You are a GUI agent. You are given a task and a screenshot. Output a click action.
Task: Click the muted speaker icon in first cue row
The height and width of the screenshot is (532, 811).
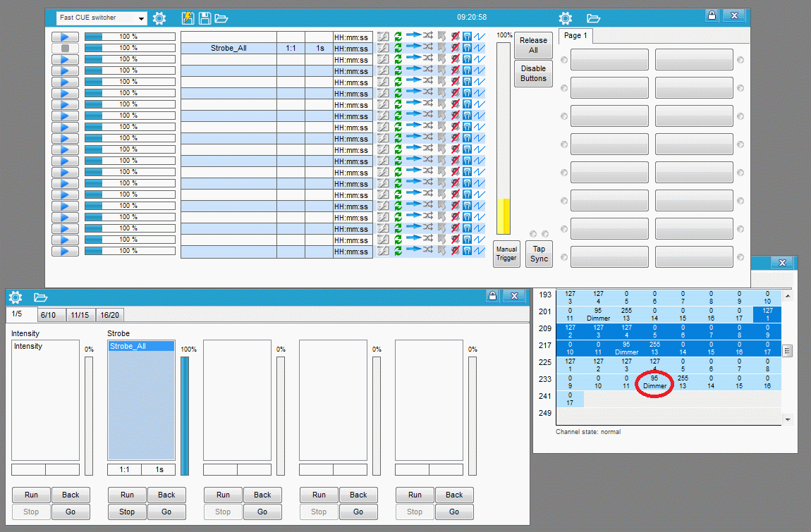[x=455, y=37]
